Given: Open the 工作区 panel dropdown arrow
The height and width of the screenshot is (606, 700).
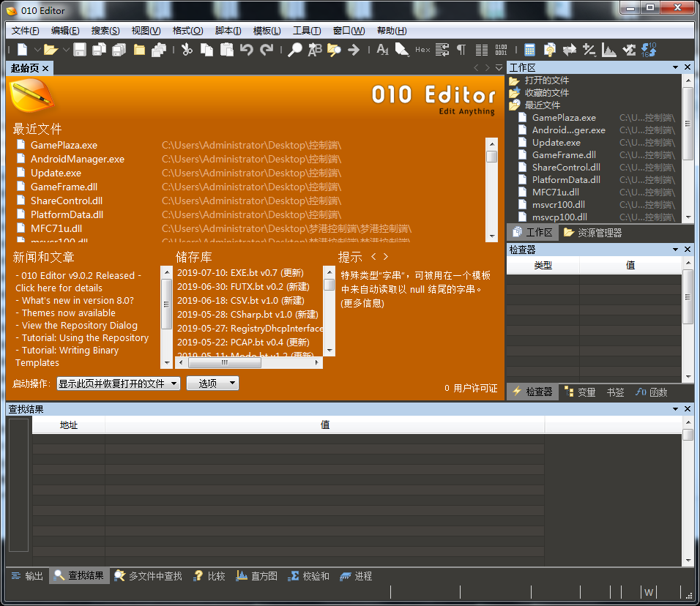Looking at the screenshot, I should coord(675,67).
